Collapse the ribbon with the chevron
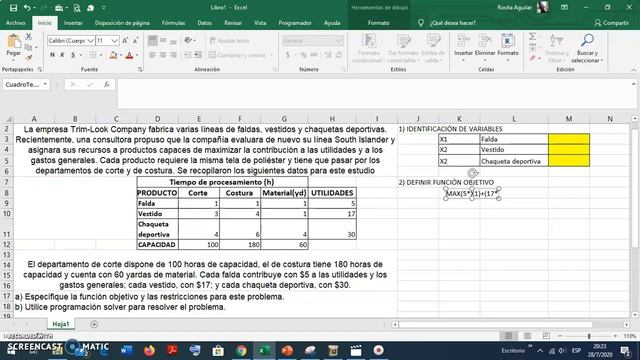 coord(633,70)
